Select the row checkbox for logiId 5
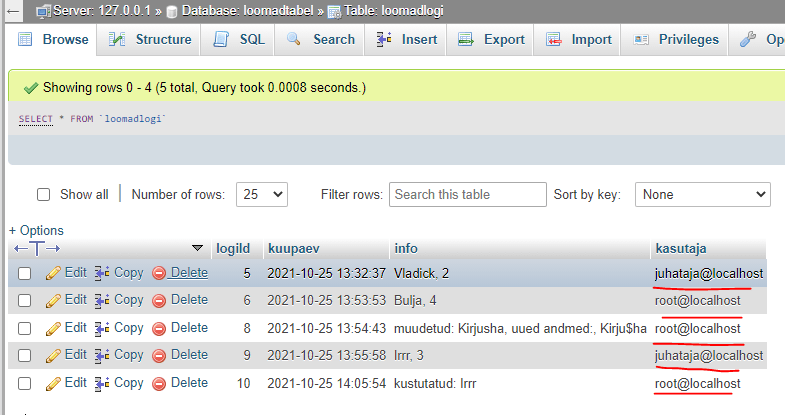785x415 pixels. click(25, 273)
